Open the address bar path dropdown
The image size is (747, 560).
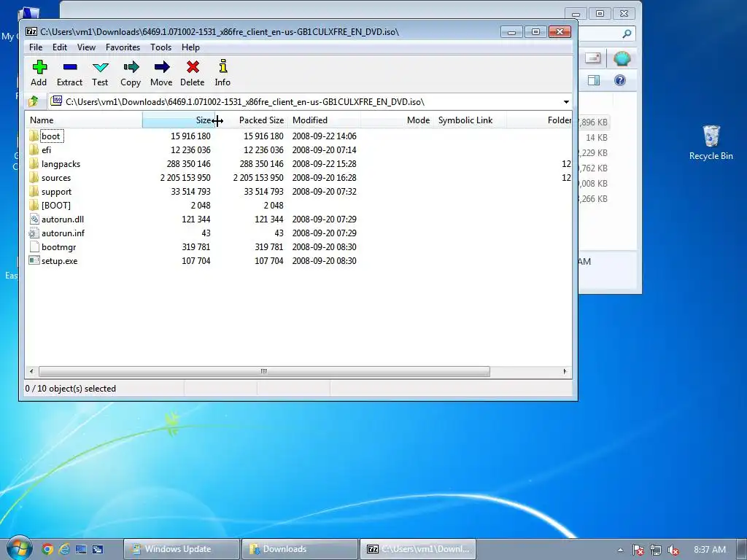566,102
